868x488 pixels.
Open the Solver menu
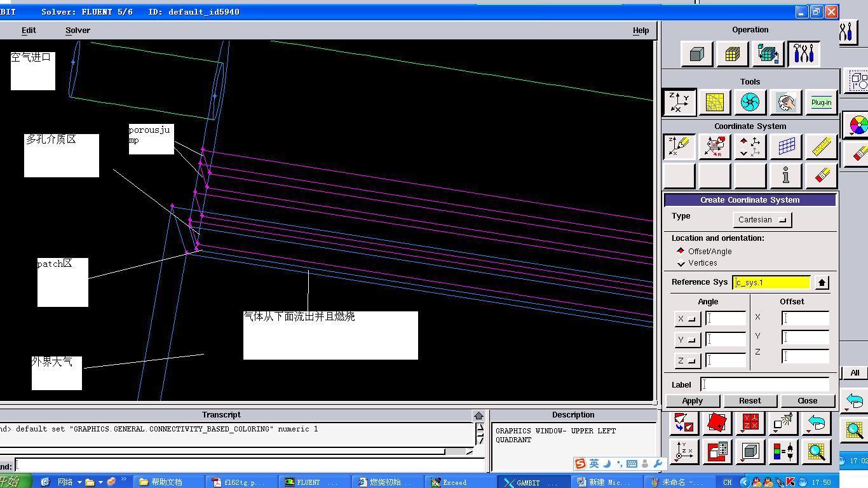(78, 30)
